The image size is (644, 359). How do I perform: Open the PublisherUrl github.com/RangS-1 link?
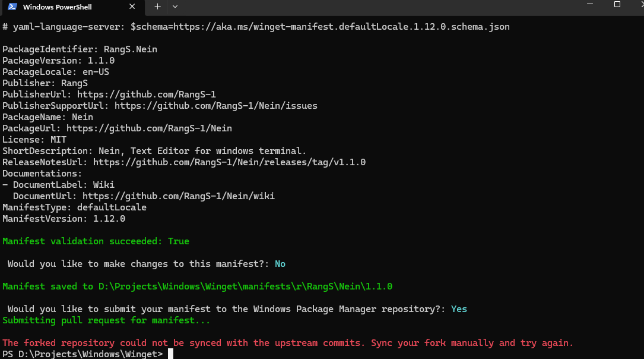(x=147, y=95)
